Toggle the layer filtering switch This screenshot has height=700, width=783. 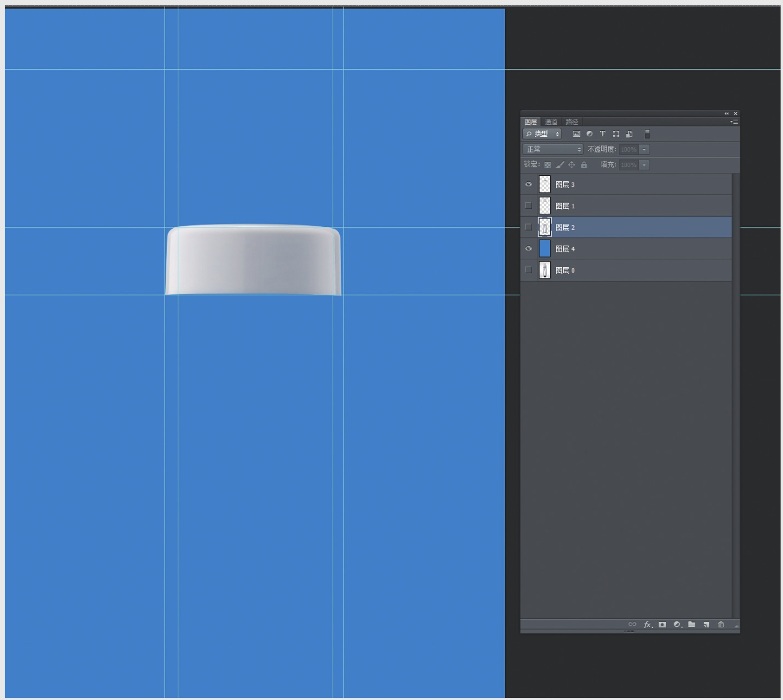tap(647, 134)
